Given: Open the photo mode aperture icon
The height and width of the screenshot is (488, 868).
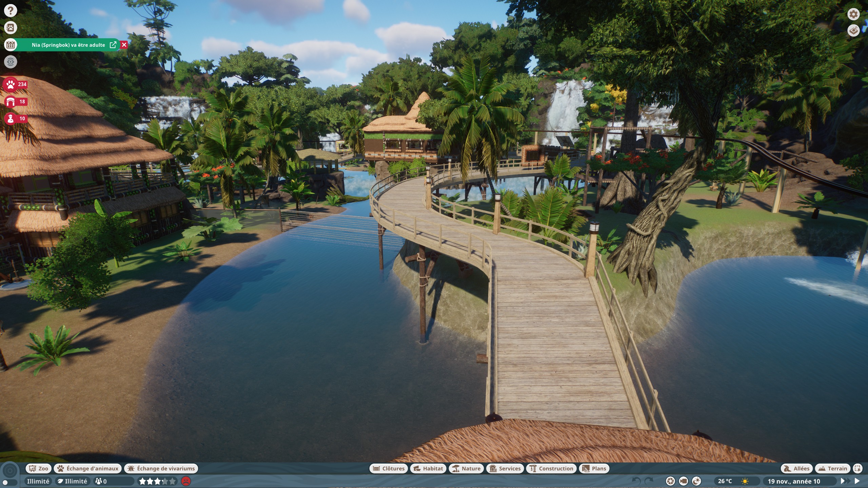Looking at the screenshot, I should [670, 481].
